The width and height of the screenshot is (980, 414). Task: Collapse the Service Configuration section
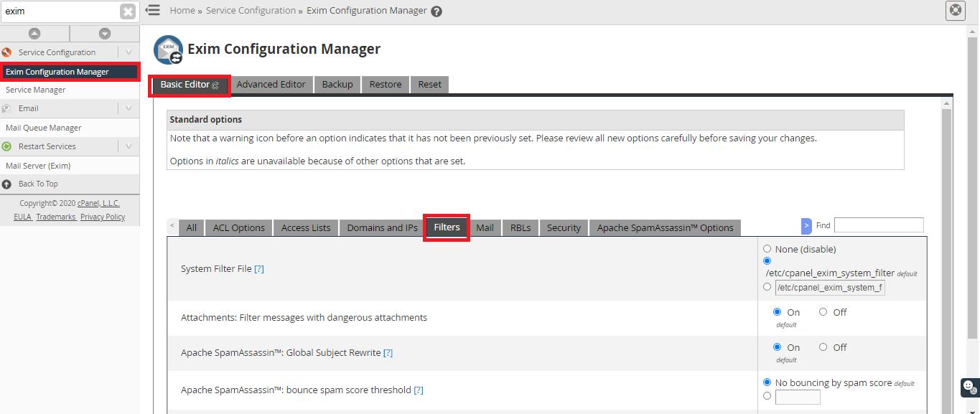129,52
